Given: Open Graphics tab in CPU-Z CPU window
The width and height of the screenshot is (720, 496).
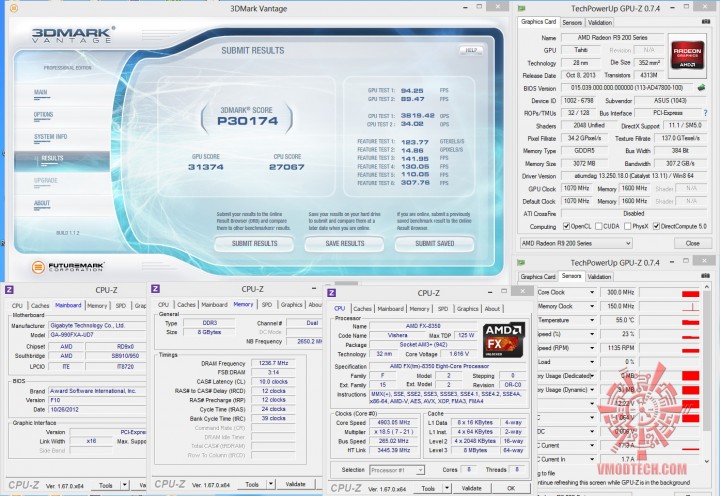Looking at the screenshot, I should coord(467,309).
